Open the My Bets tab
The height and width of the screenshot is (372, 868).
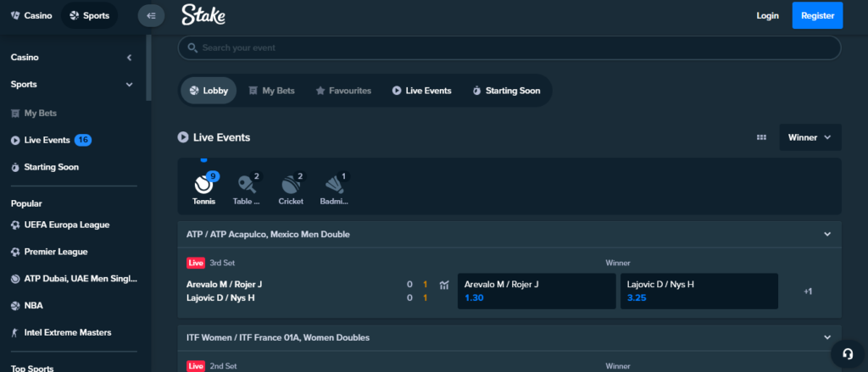[271, 91]
